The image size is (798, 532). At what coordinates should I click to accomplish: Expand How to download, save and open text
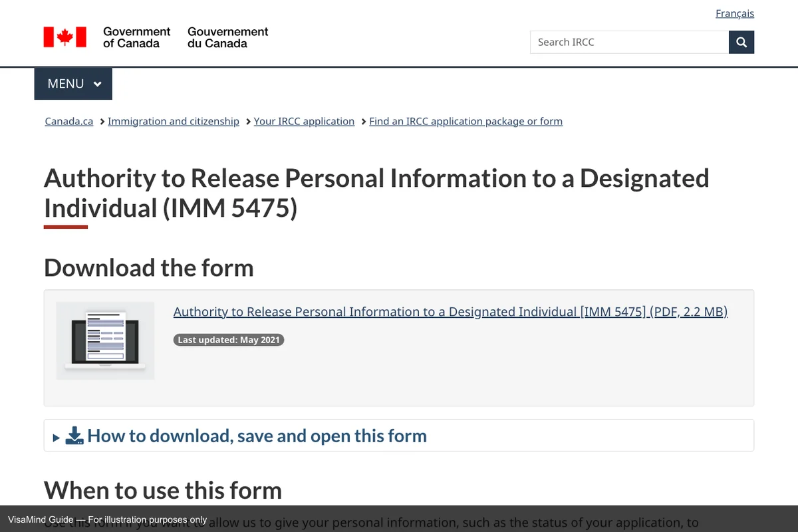[257, 436]
